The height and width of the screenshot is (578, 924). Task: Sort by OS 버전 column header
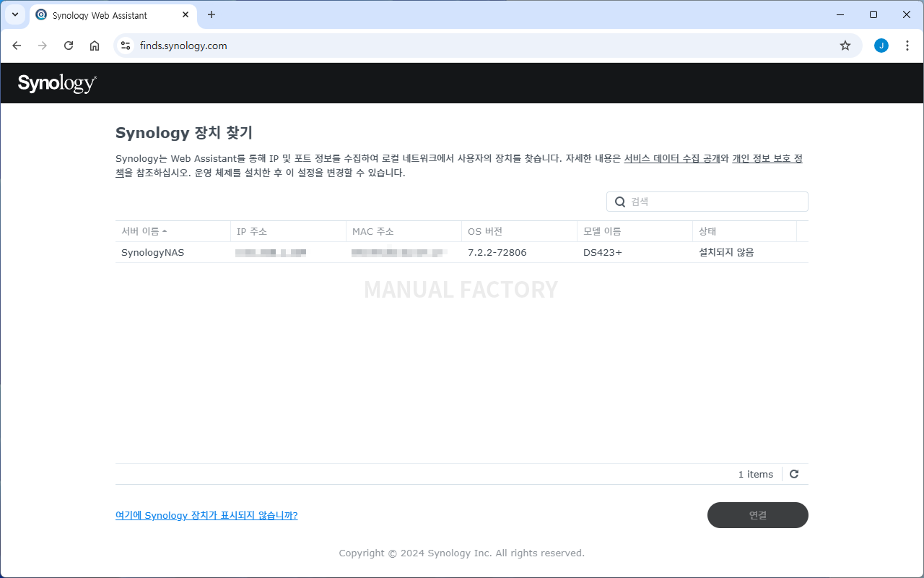[x=519, y=231]
